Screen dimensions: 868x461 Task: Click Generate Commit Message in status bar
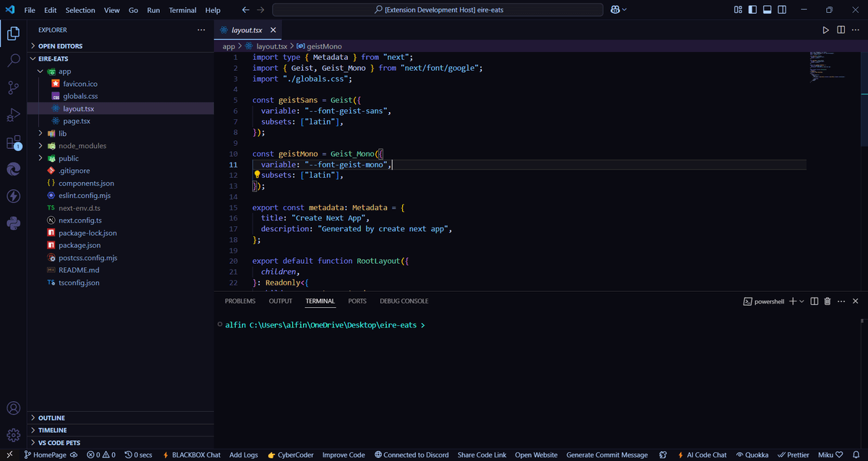(x=607, y=455)
